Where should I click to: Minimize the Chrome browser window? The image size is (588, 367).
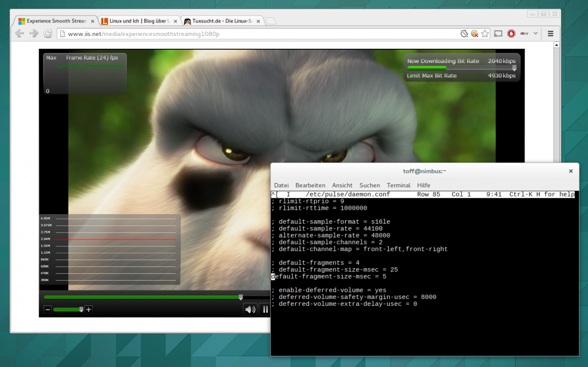(533, 14)
